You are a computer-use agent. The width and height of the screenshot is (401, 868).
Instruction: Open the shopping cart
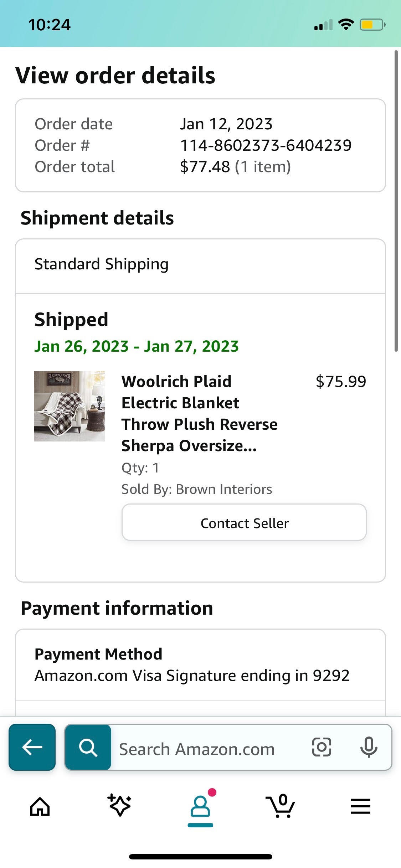pos(281,806)
